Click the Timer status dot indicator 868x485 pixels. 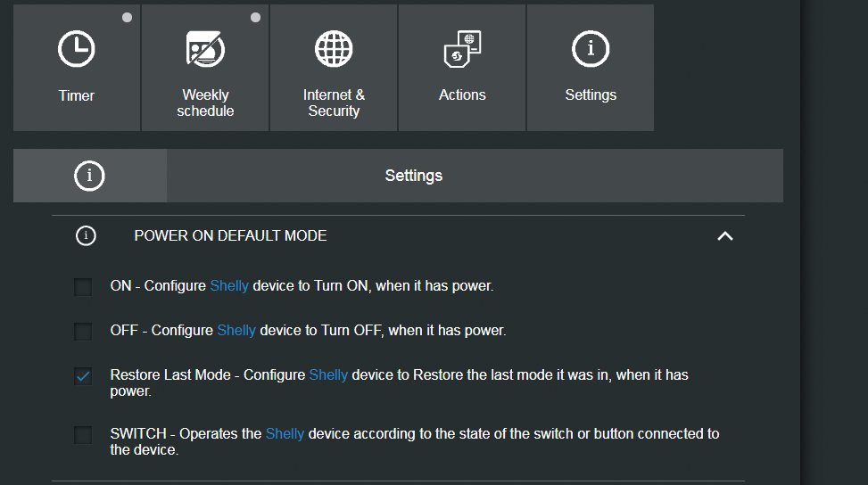tap(127, 18)
